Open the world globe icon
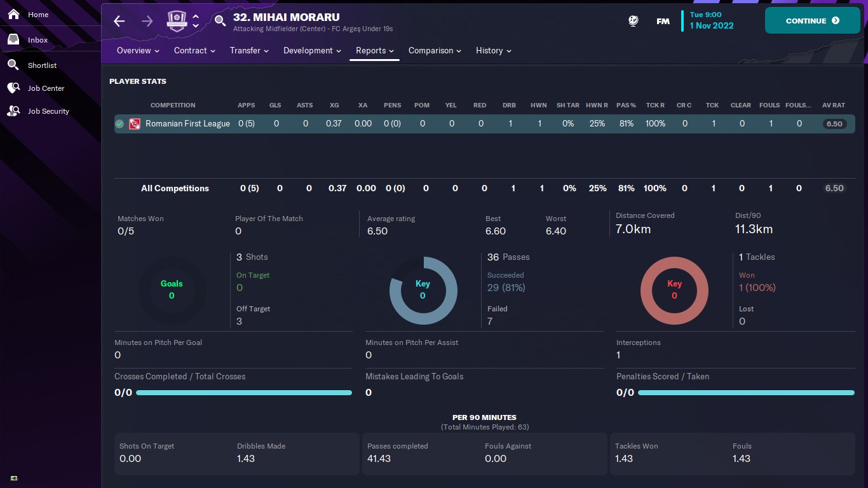The image size is (868, 488). point(633,21)
